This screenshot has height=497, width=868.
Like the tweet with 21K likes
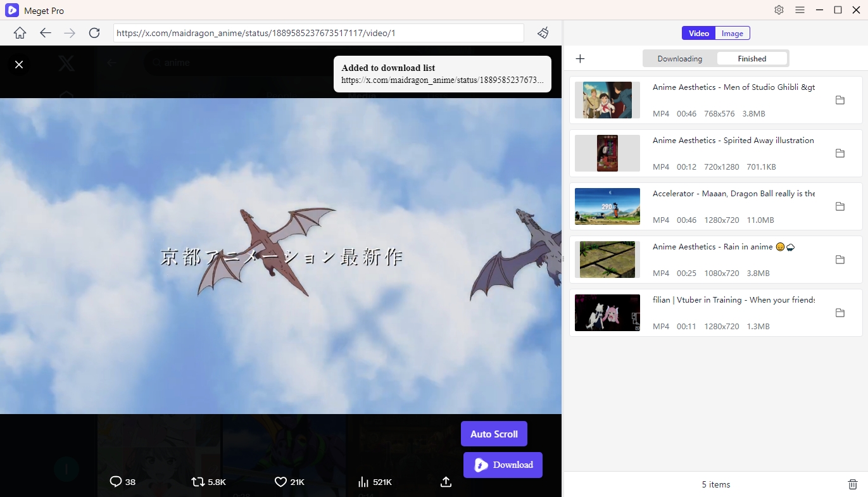coord(281,482)
